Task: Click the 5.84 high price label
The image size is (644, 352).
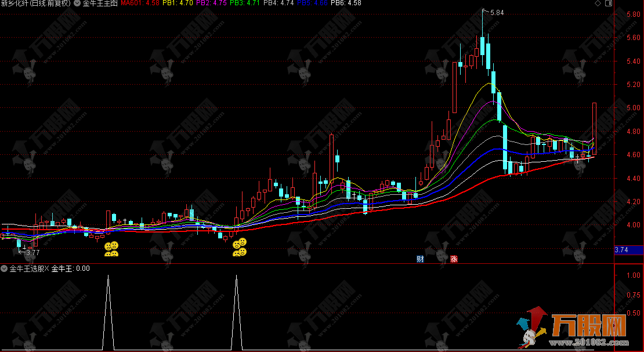Action: [498, 12]
